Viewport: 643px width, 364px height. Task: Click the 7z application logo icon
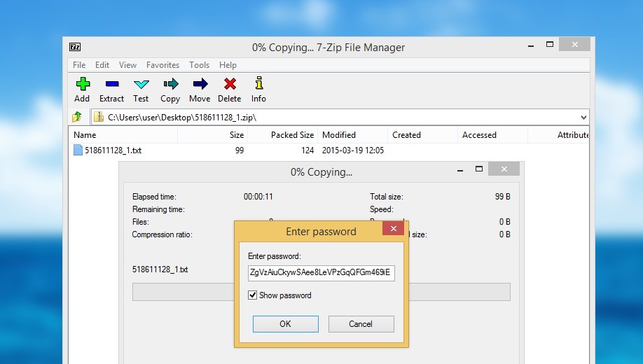pyautogui.click(x=75, y=47)
